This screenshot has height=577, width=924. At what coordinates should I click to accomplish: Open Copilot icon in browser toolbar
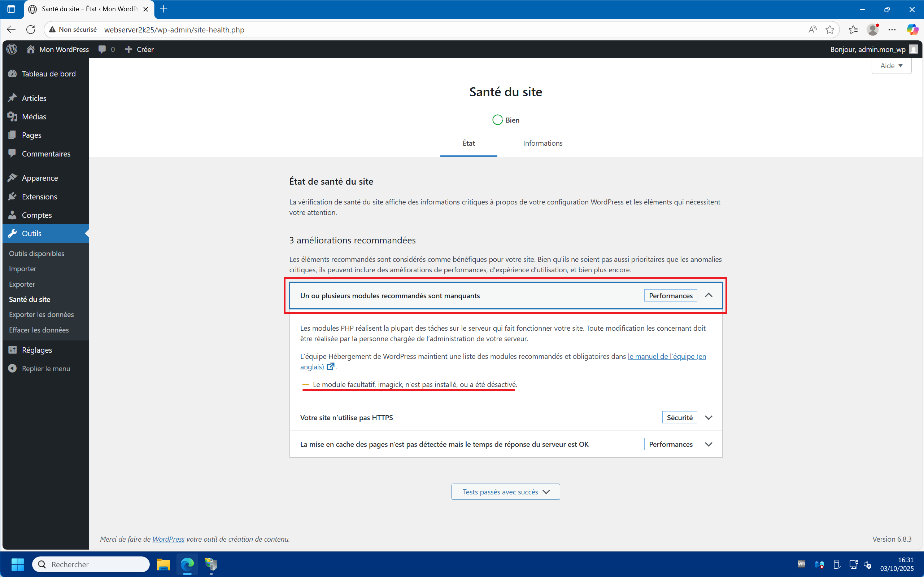[x=912, y=29]
